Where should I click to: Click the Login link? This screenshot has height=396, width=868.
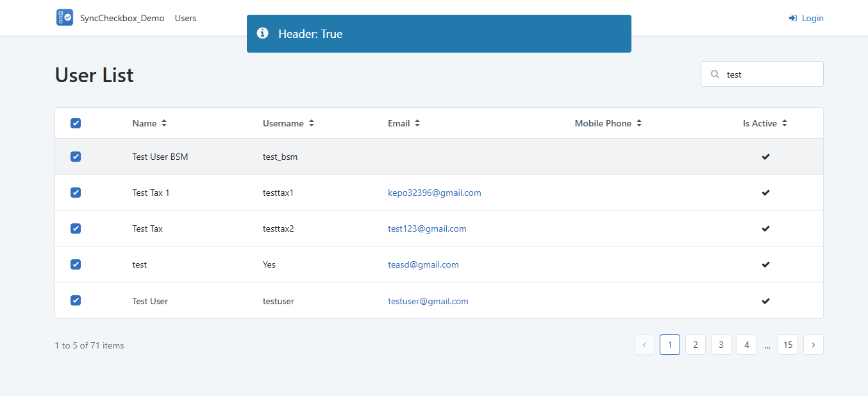point(806,18)
